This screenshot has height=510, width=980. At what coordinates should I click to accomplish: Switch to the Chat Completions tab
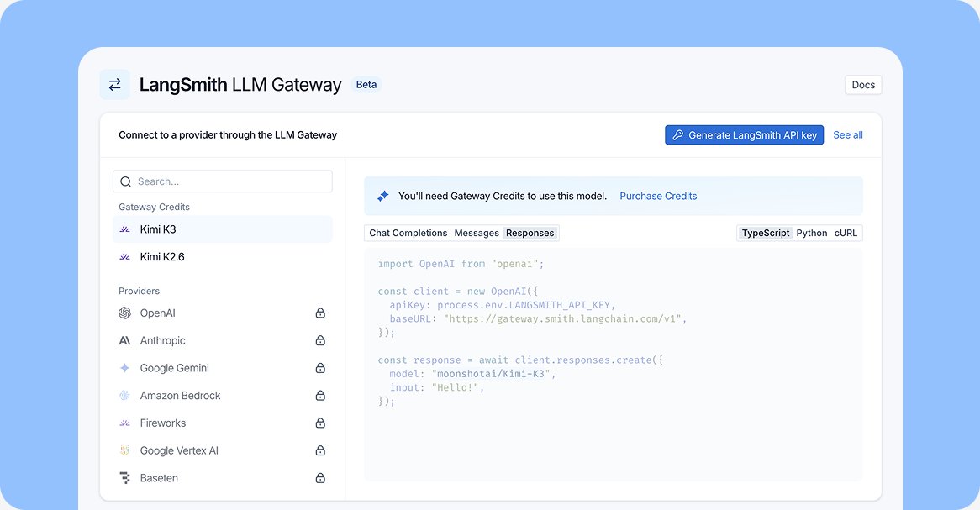click(408, 233)
